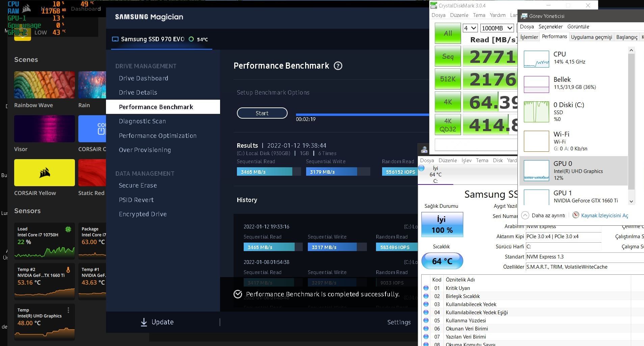Run the 512K test in CrystalDiskMark
The height and width of the screenshot is (346, 644).
coord(448,79)
